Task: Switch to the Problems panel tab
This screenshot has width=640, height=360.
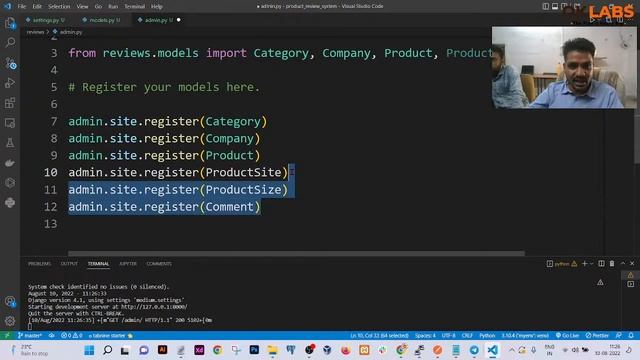Action: point(40,264)
